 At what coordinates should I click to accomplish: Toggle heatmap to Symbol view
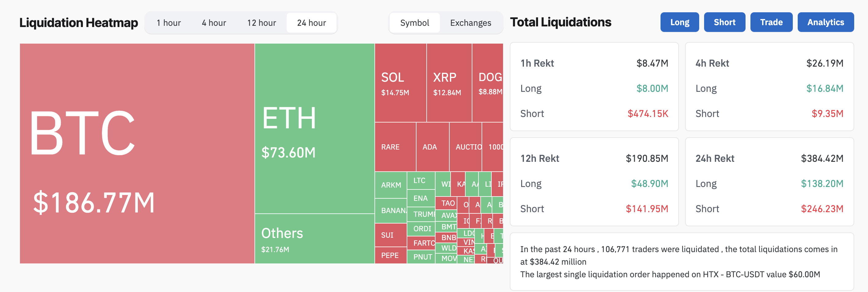414,23
